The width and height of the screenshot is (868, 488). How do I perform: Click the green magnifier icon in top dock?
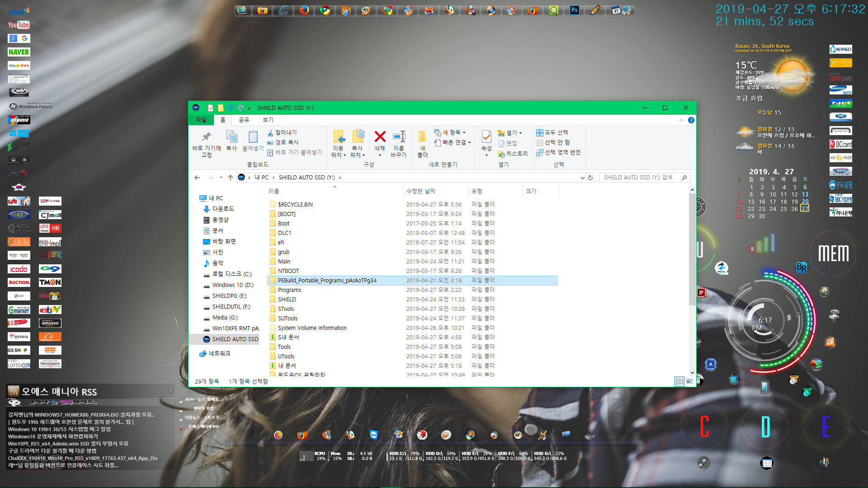pos(553,10)
